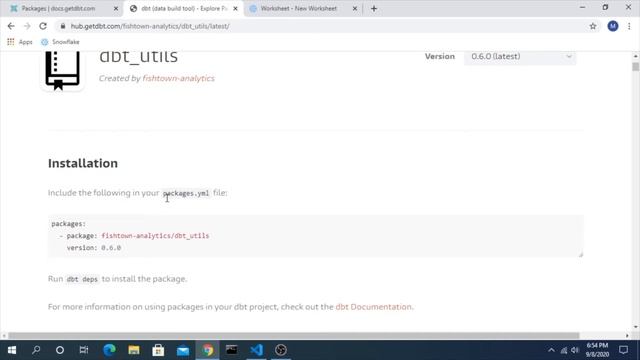Screen dimensions: 640x360
Task: Open Chrome three-dot menu
Action: [x=629, y=26]
